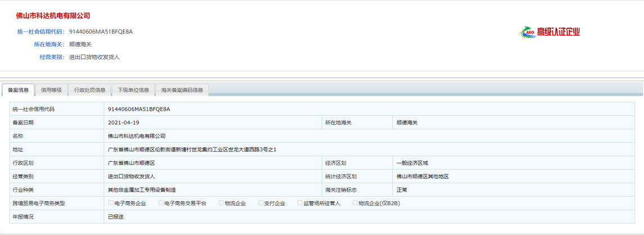The width and height of the screenshot is (644, 235).
Task: Toggle the first 物流企业 checkbox
Action: (x=222, y=203)
